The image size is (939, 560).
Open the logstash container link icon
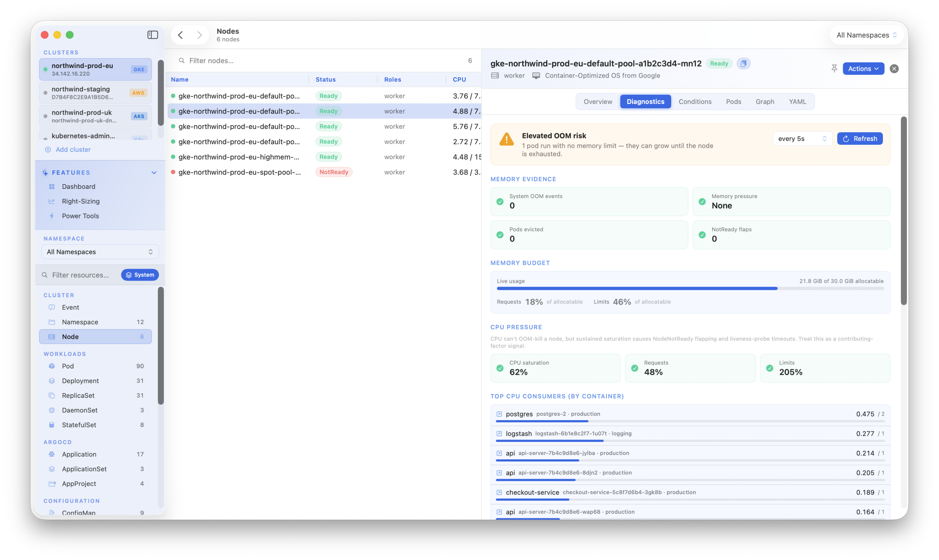[499, 433]
